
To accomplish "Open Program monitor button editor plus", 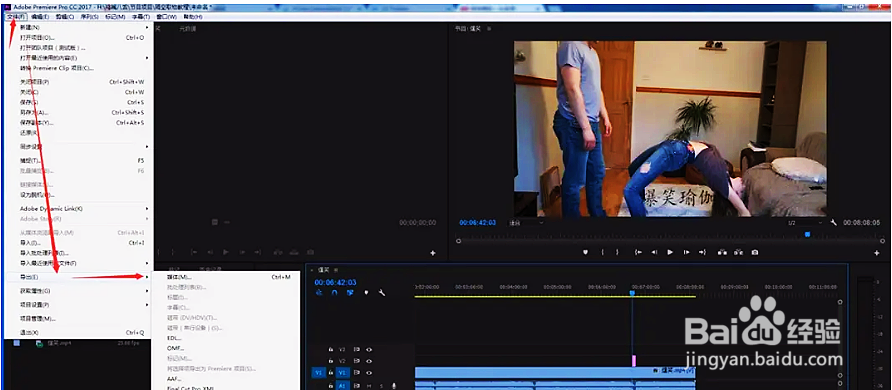I will tap(877, 253).
